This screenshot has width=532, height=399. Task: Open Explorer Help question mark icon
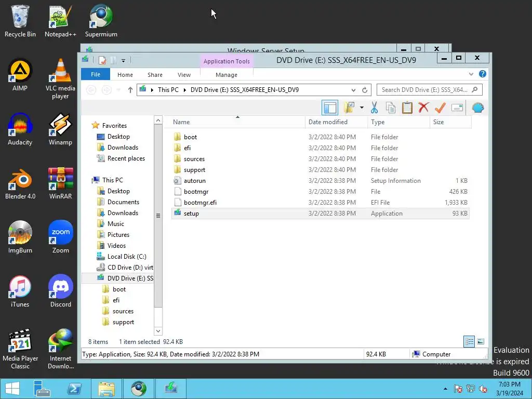point(483,74)
